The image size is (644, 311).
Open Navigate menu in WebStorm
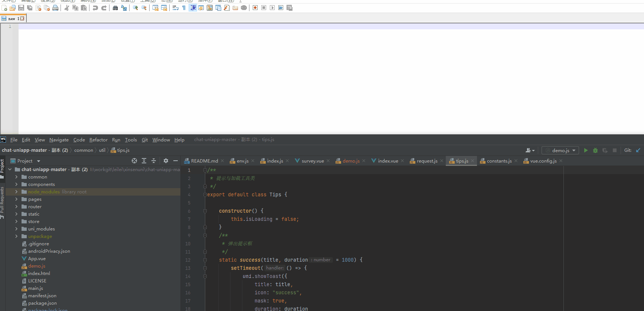coord(59,140)
